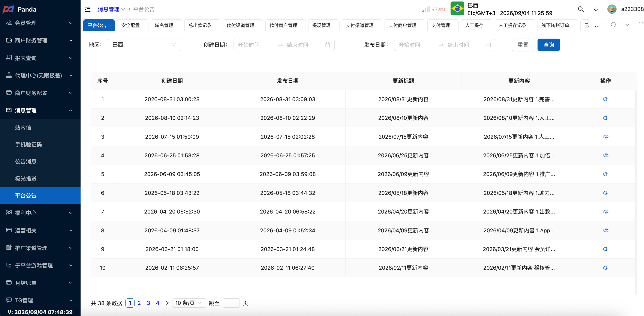644x316 pixels.
Task: View the 2026/03/21 announcement eye icon
Action: click(605, 249)
